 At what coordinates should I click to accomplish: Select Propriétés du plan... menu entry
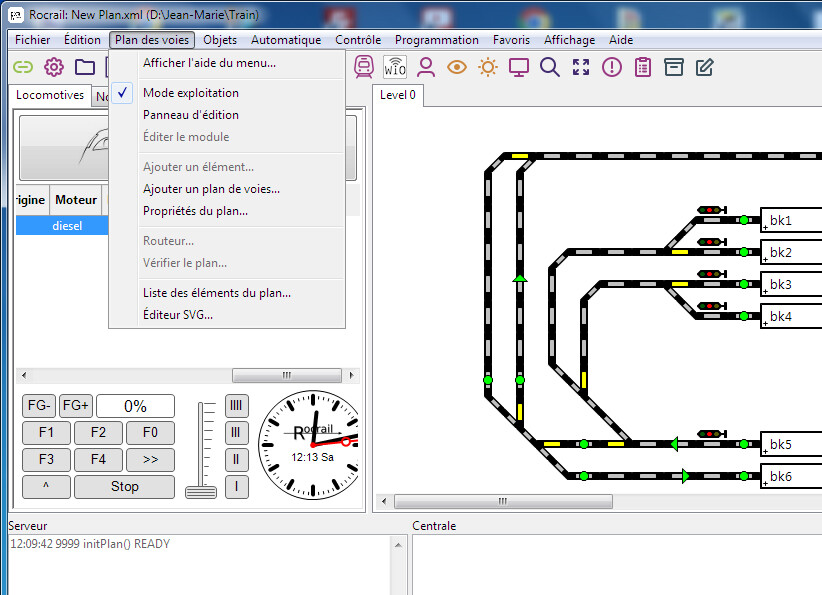tap(195, 211)
